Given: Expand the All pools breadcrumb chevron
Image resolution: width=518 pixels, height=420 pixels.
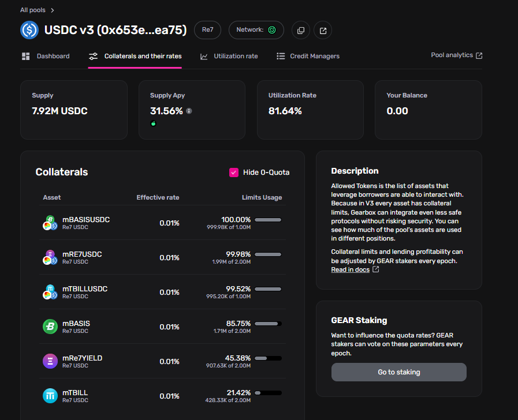Looking at the screenshot, I should pyautogui.click(x=53, y=10).
